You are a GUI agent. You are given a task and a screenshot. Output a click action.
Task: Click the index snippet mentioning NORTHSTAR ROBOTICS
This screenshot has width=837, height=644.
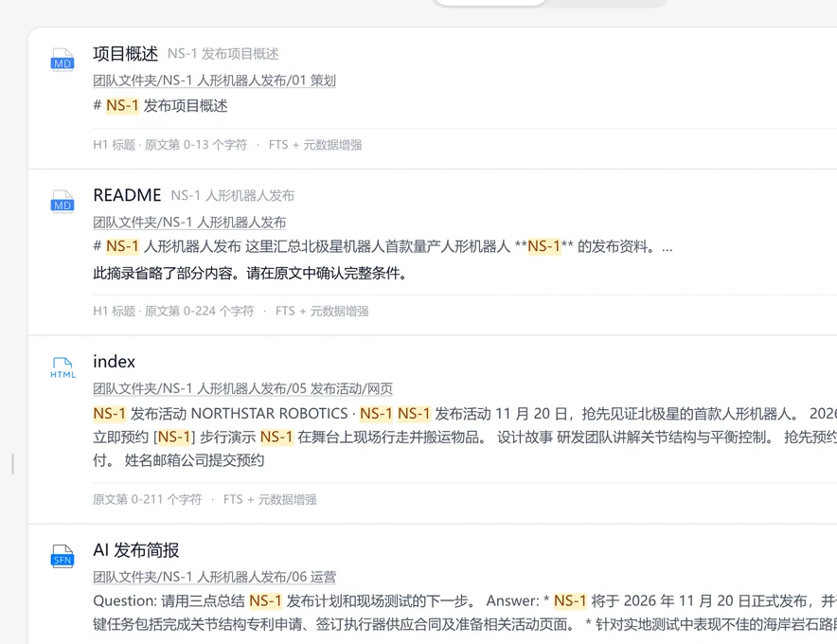point(464,413)
